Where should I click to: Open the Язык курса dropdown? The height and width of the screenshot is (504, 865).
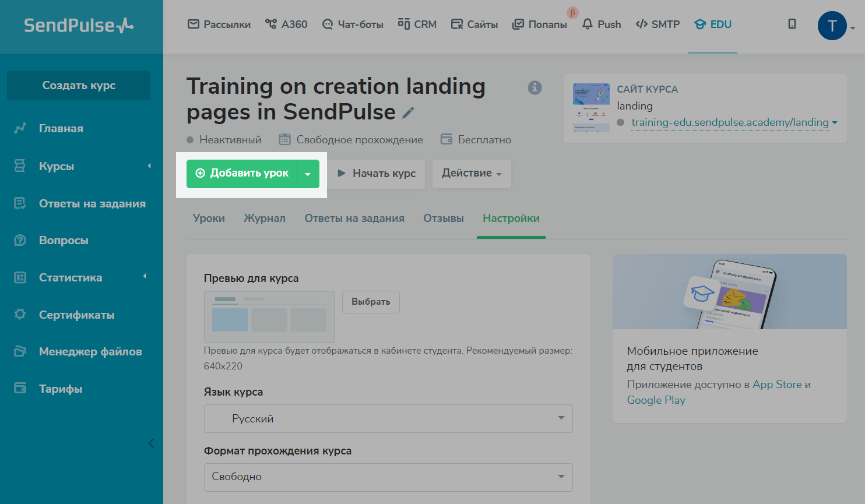pyautogui.click(x=388, y=418)
